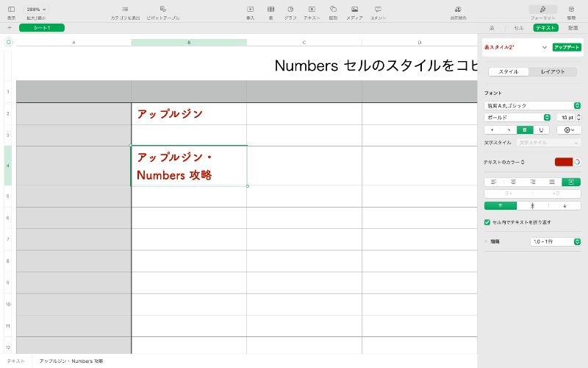Uncheck セル内でテキストを折り返す checkbox

[x=487, y=222]
